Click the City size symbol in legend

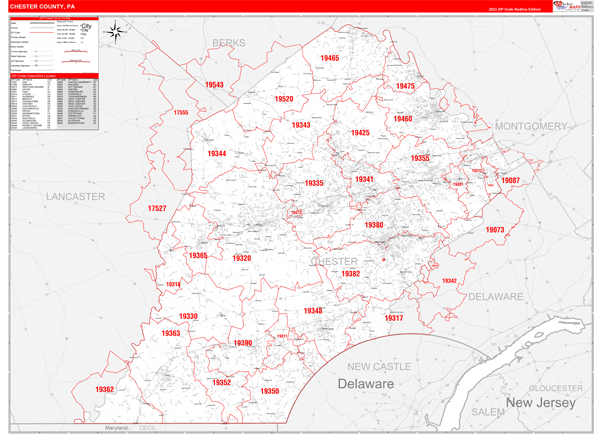click(85, 27)
